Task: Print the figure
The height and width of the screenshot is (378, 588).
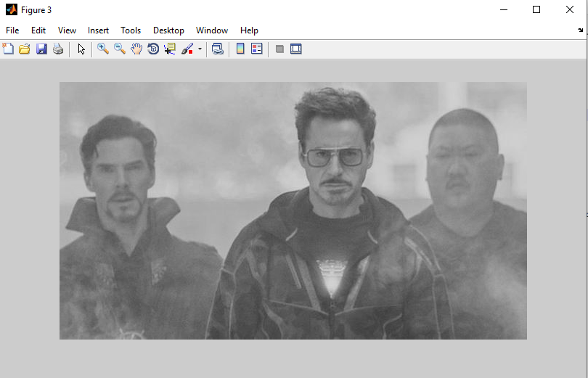Action: (x=58, y=49)
